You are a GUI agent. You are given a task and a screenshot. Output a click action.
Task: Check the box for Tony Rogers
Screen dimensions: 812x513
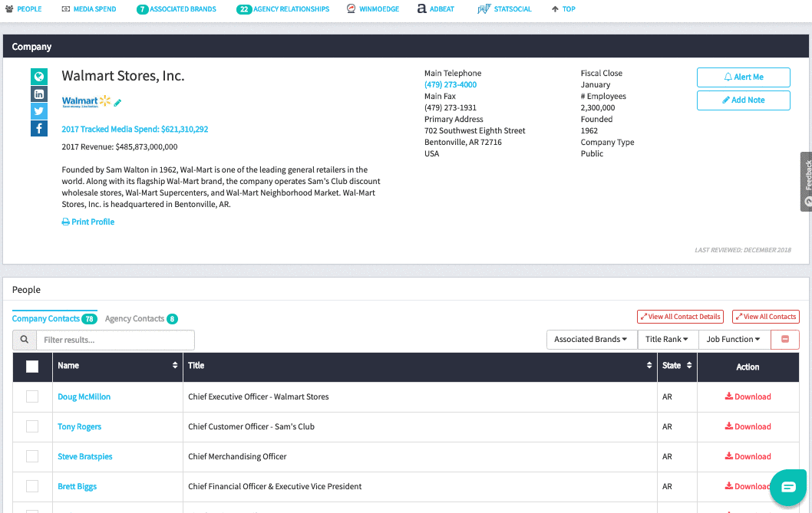tap(32, 426)
